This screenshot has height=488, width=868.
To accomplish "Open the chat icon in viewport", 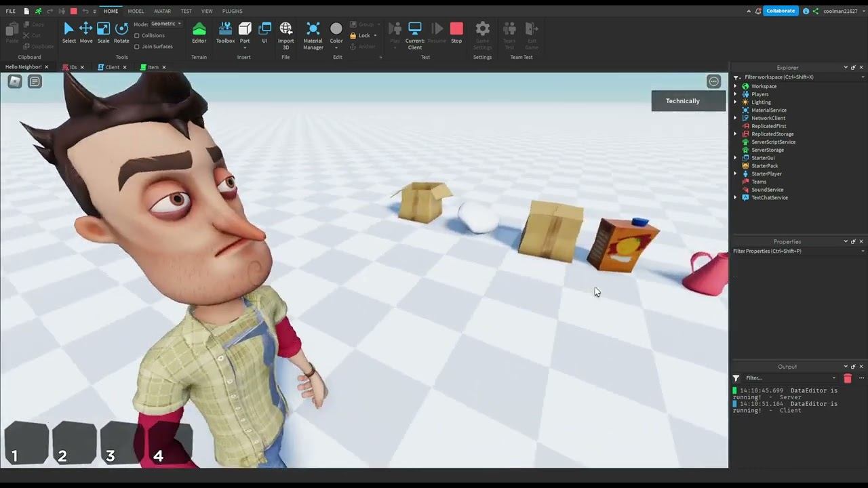I will tap(35, 81).
